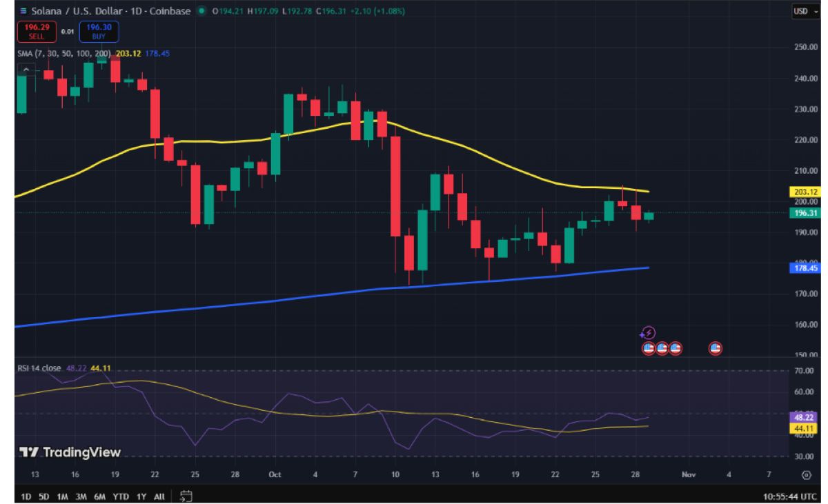Click the isolated US flag event near Nov
Screen dimensions: 828x504
[x=716, y=348]
